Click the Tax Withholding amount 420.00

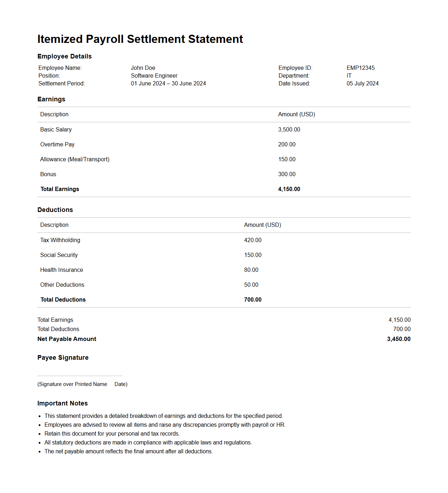(253, 240)
